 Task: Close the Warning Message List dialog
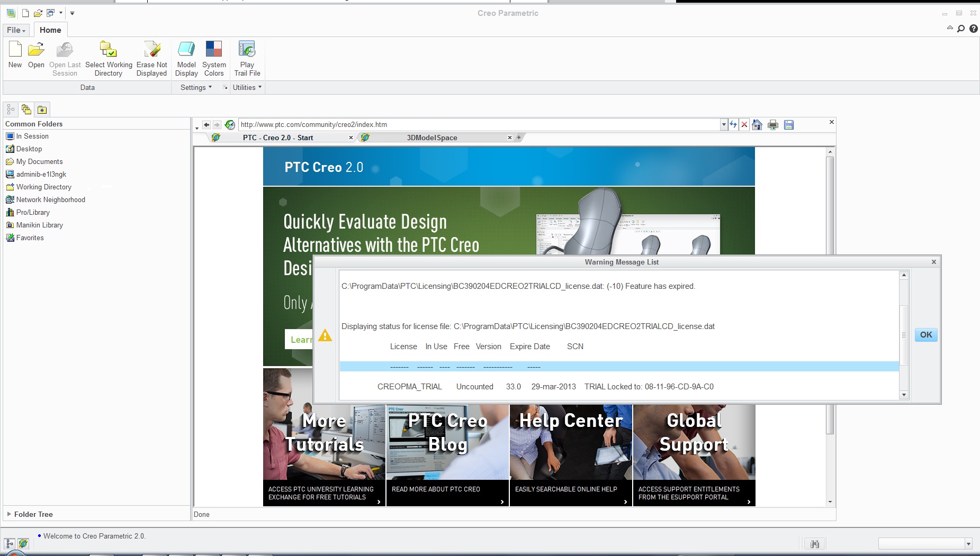coord(934,262)
